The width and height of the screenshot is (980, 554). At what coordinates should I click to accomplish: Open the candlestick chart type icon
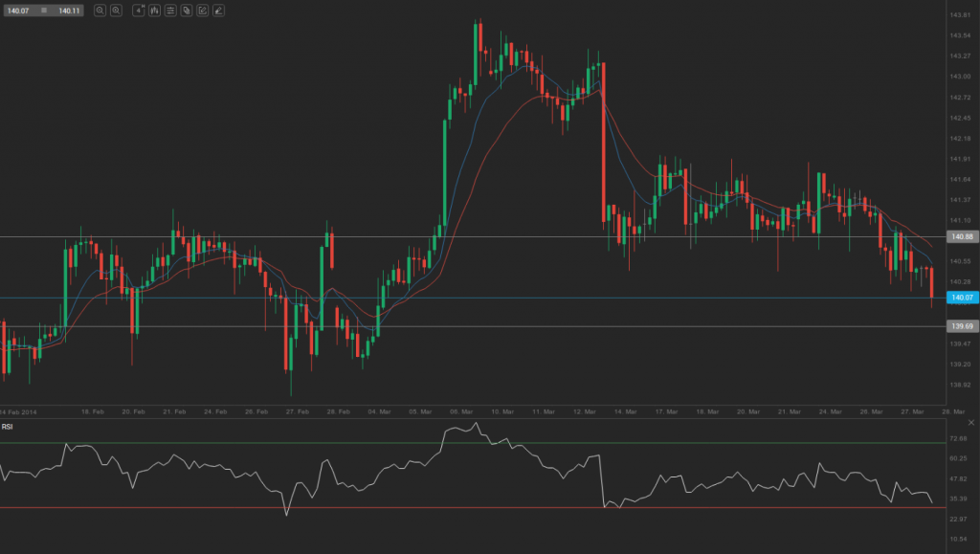[154, 11]
